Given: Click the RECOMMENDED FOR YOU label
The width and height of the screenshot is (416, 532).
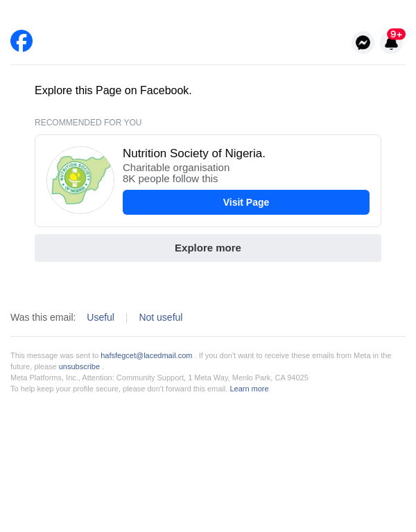Looking at the screenshot, I should coord(88,123).
